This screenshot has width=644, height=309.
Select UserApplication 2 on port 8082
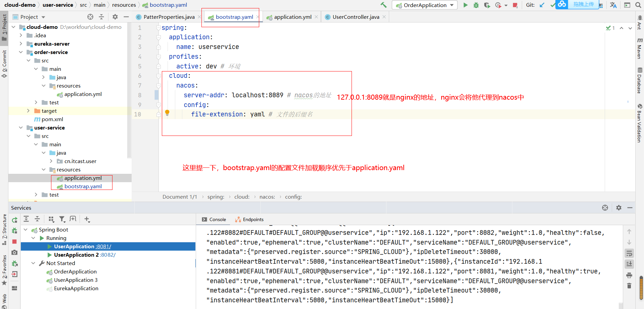pos(85,255)
